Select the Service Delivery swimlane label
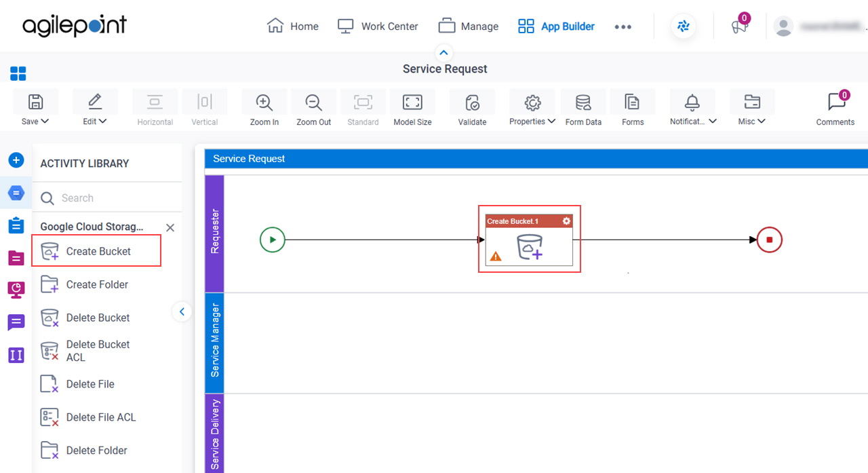868x473 pixels. 214,434
